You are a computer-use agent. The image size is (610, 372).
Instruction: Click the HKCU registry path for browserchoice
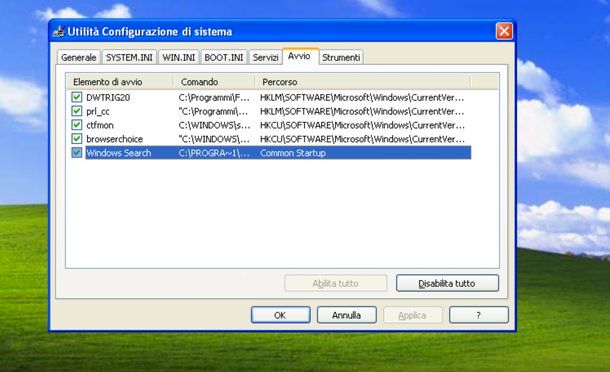(362, 139)
